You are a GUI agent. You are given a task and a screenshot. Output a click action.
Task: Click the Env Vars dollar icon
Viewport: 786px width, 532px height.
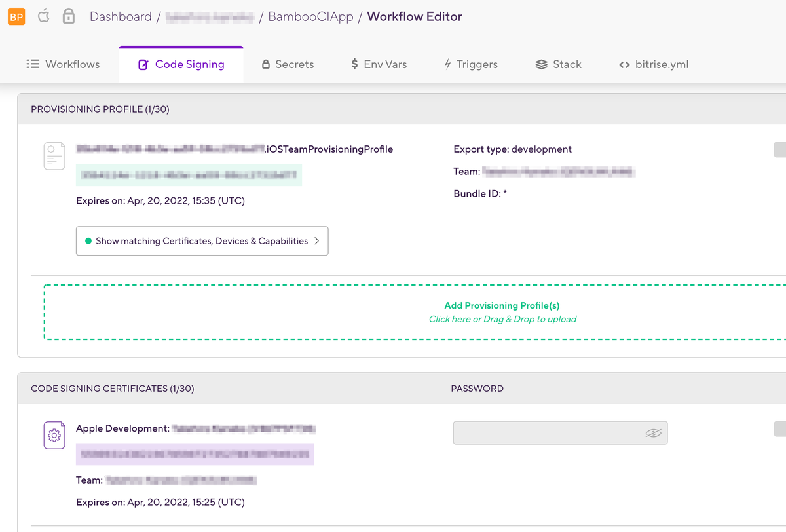tap(354, 64)
